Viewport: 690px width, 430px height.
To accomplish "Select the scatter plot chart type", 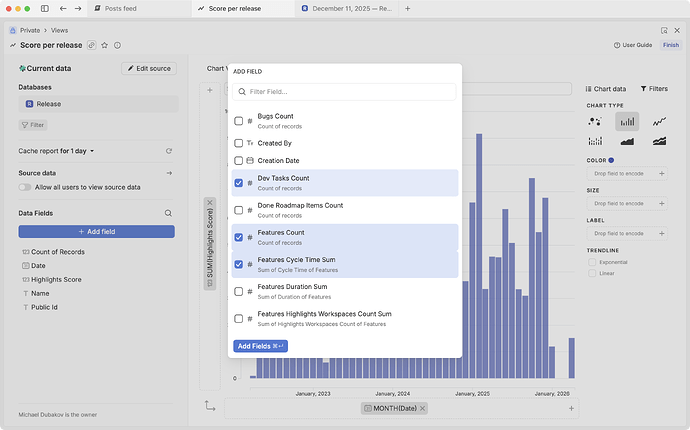I will [x=596, y=121].
